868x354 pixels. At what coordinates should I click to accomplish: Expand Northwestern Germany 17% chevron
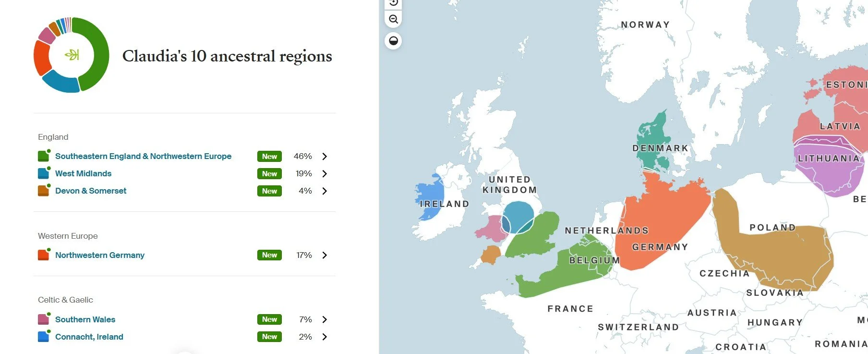click(325, 255)
